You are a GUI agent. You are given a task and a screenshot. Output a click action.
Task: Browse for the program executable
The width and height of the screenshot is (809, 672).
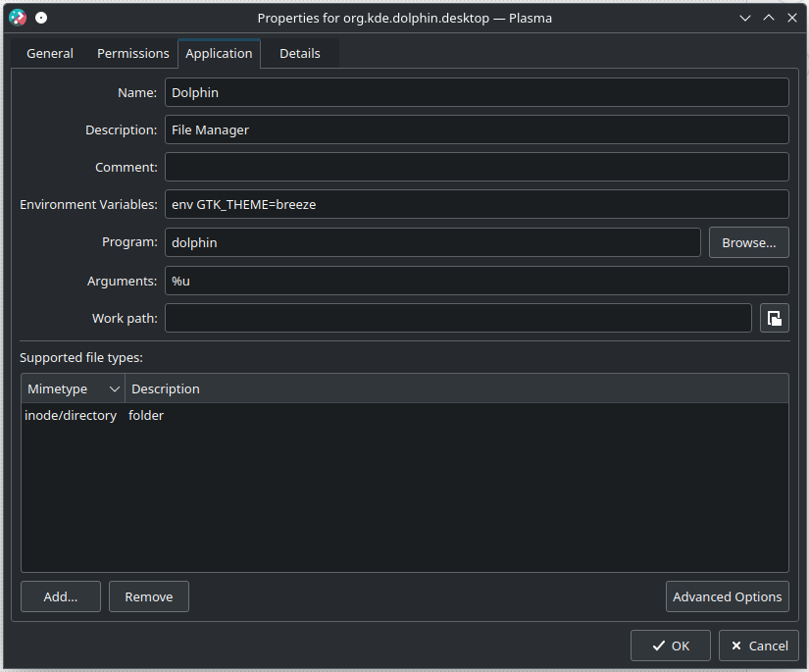tap(748, 242)
